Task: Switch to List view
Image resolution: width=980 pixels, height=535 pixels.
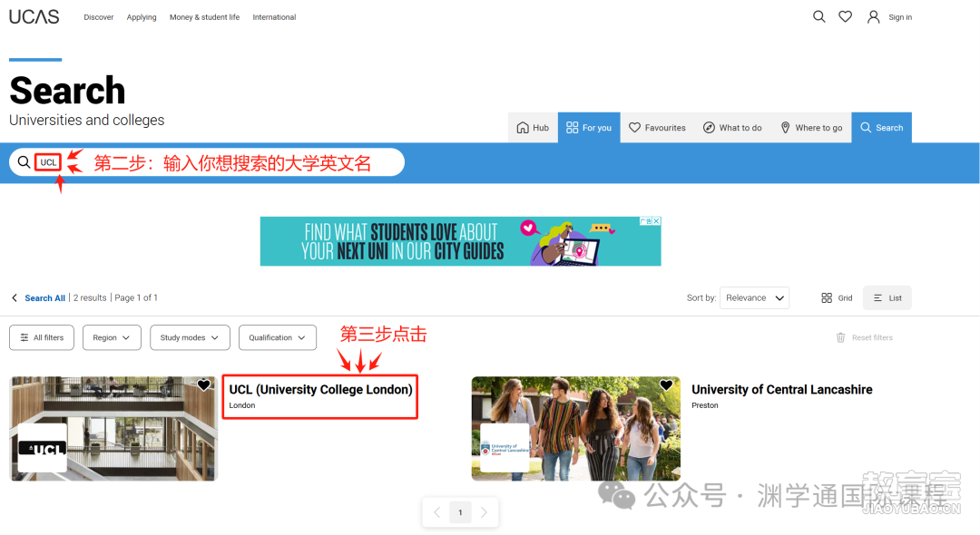Action: click(887, 297)
